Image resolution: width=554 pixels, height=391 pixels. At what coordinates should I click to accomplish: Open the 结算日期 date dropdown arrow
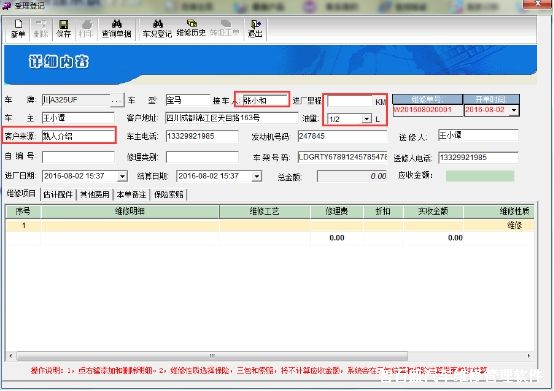click(257, 176)
